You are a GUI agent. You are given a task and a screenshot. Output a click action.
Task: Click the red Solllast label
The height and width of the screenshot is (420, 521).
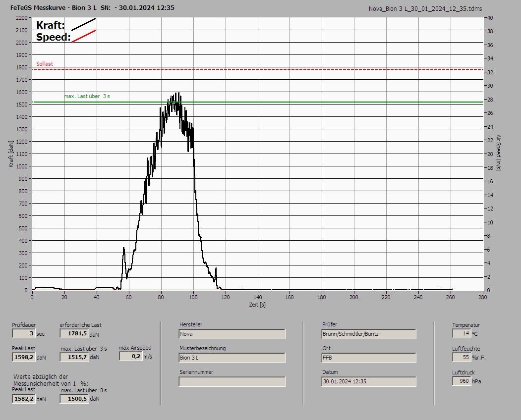click(x=45, y=64)
